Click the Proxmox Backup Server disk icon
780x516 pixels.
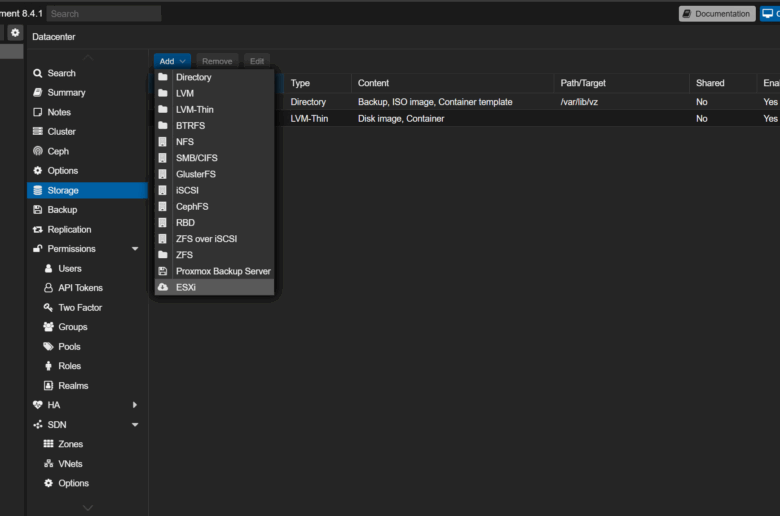[163, 271]
